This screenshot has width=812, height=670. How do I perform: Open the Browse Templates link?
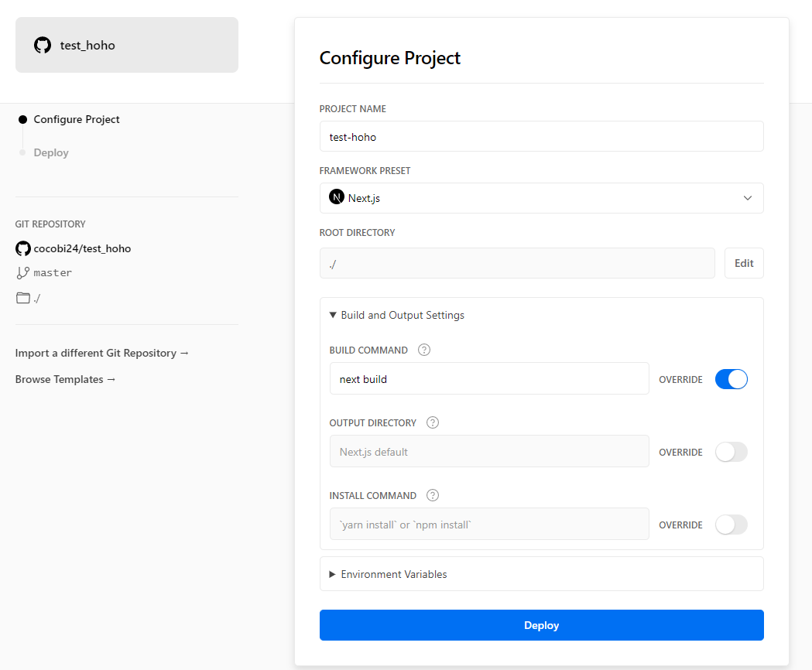tap(65, 380)
